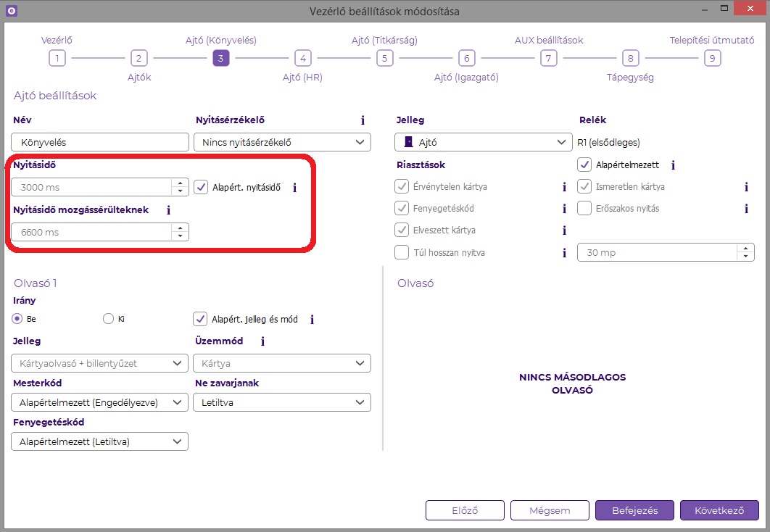Image resolution: width=770 pixels, height=532 pixels.
Task: Click info icon for Fenyegetéskód alarm
Action: coord(564,209)
